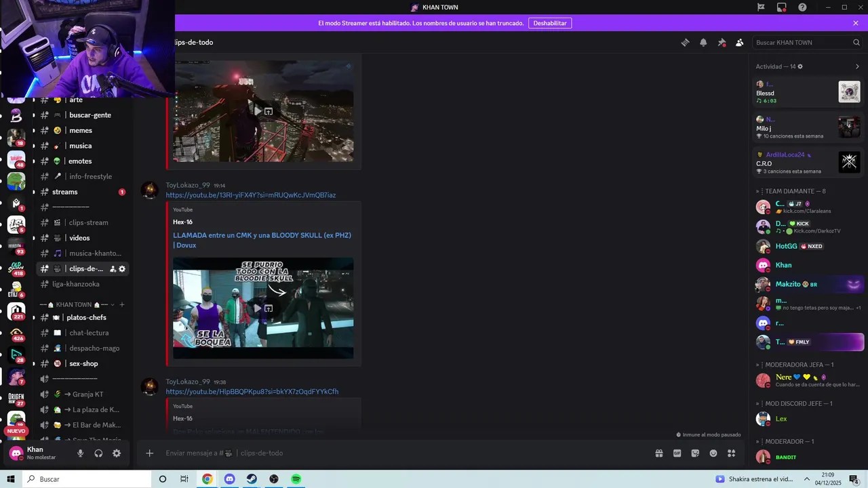Join the Granja KT voice channel
Screen dimensions: 868x488
pyautogui.click(x=82, y=394)
